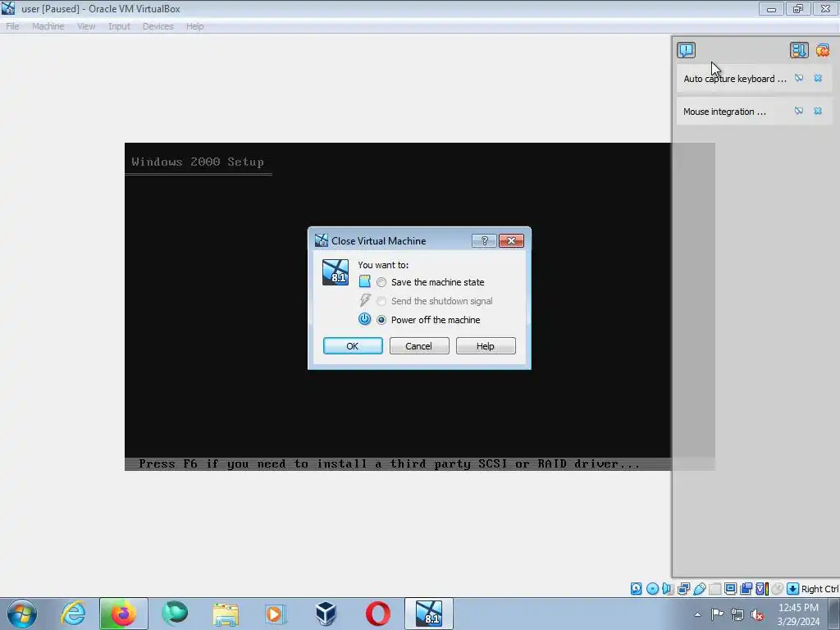840x630 pixels.
Task: Click the network adapters status icon
Action: (683, 589)
